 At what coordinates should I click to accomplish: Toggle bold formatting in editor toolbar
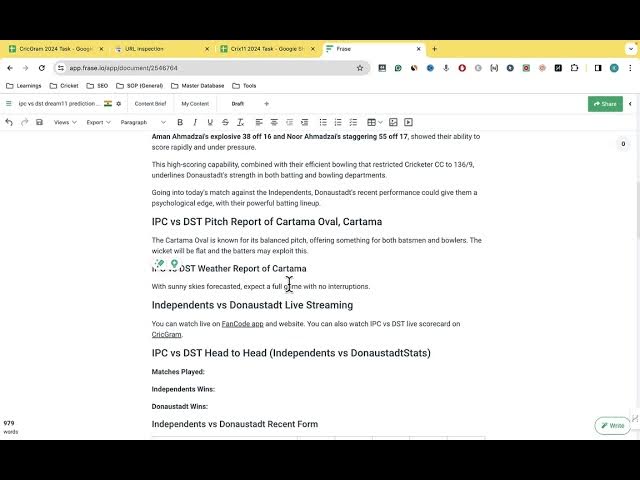180,122
